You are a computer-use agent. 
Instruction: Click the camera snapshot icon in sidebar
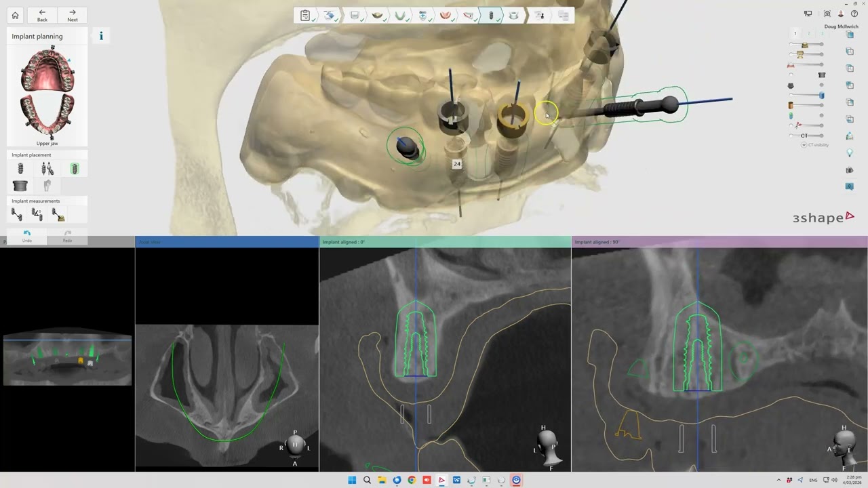pyautogui.click(x=850, y=170)
